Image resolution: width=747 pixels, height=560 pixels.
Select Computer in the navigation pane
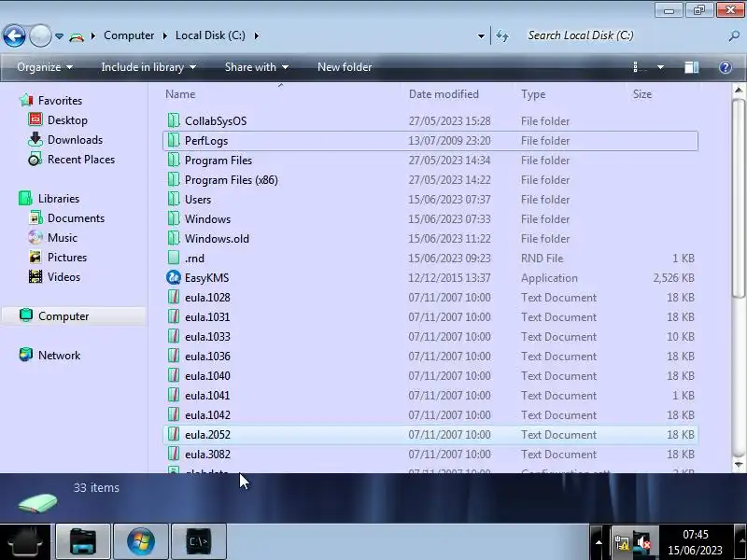click(x=74, y=316)
